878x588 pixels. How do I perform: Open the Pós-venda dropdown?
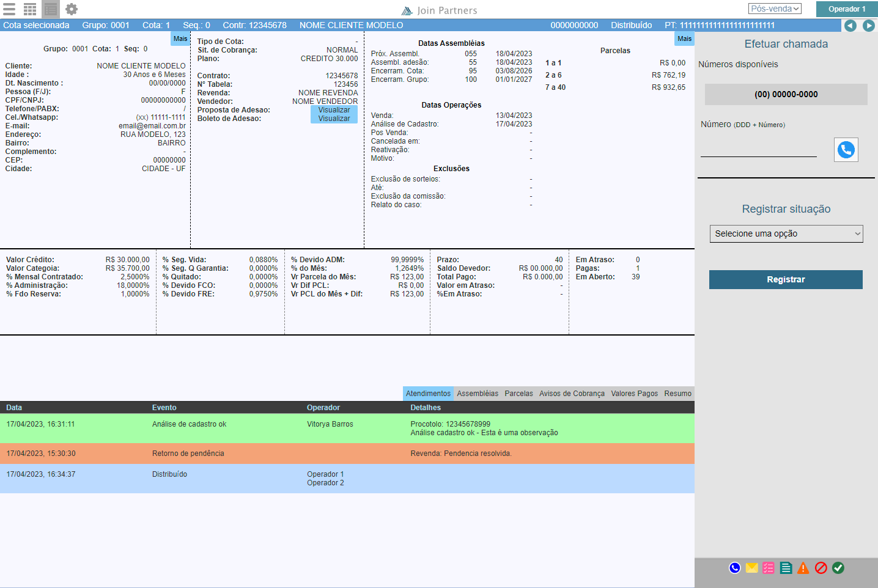774,9
